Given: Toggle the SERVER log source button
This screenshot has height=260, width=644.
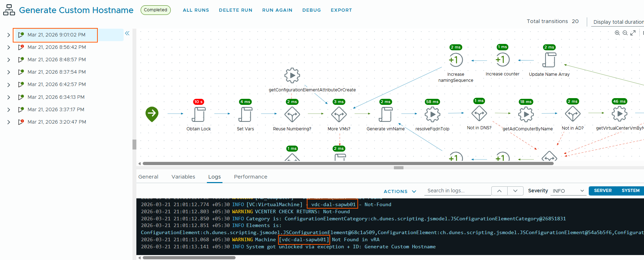Looking at the screenshot, I should (603, 191).
